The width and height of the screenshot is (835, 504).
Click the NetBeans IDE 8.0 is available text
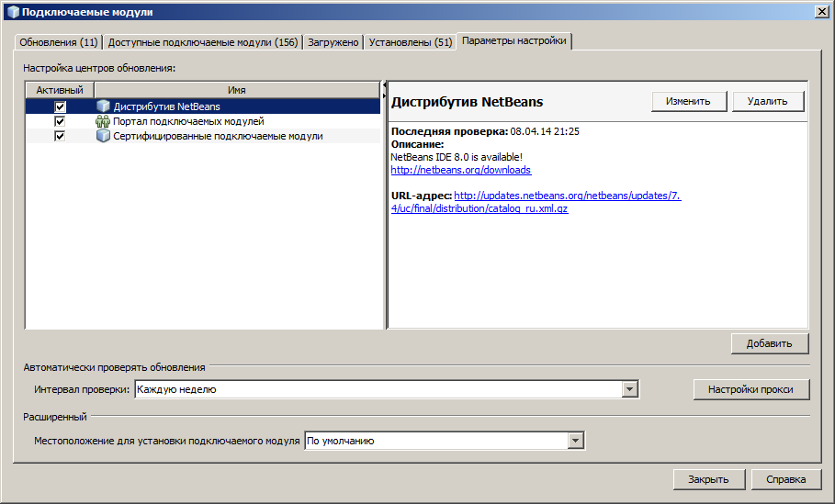[457, 157]
